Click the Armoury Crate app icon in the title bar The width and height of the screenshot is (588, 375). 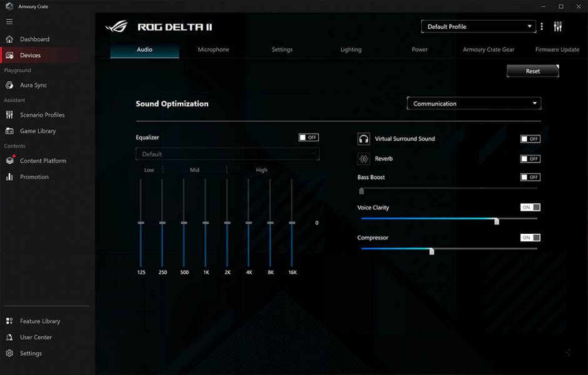(9, 6)
